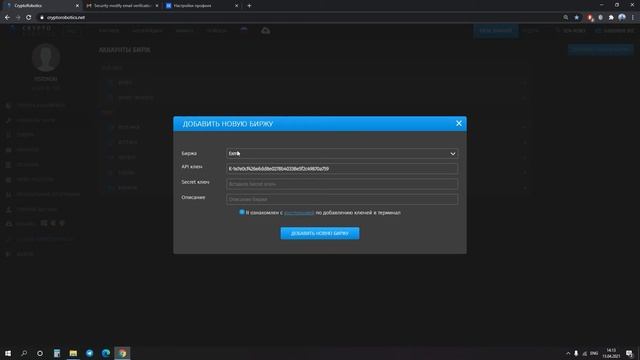This screenshot has height=360, width=640.
Task: Show hidden system tray icons
Action: pos(568,353)
